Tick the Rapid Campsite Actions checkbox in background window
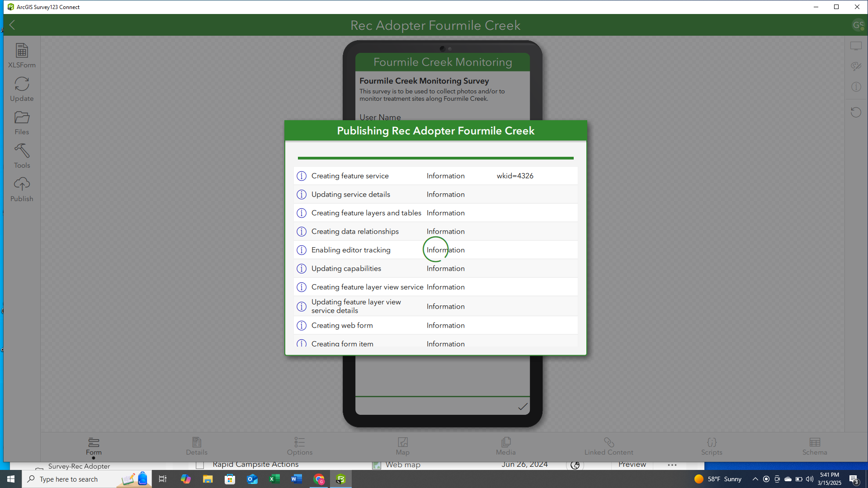 tap(200, 465)
